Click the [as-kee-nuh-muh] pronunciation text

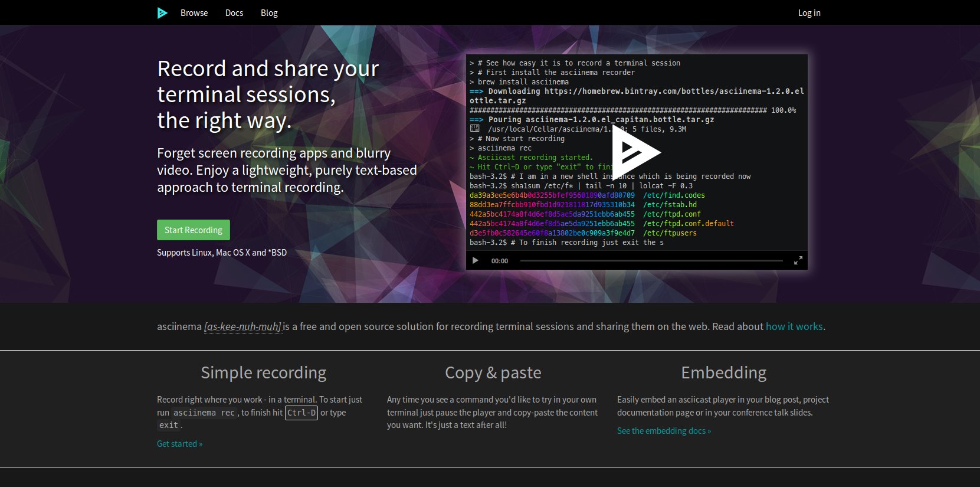(x=243, y=326)
